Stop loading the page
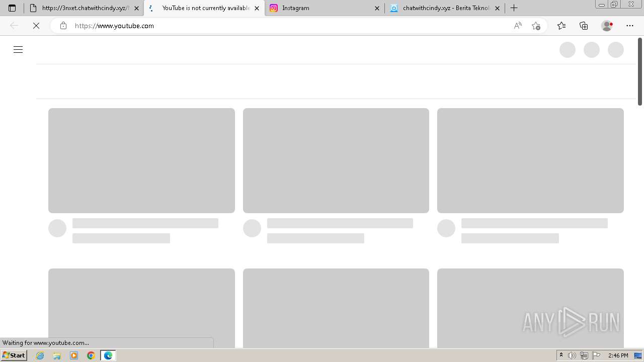644x362 pixels. click(x=36, y=26)
